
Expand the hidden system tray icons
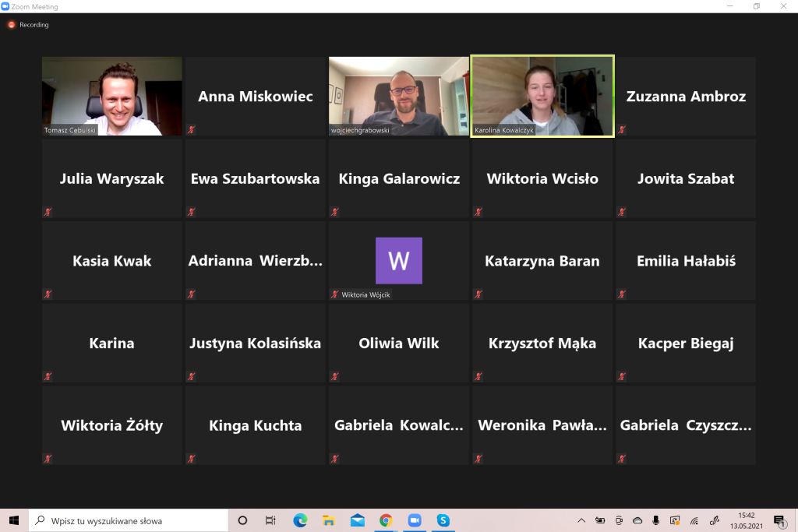pyautogui.click(x=581, y=520)
